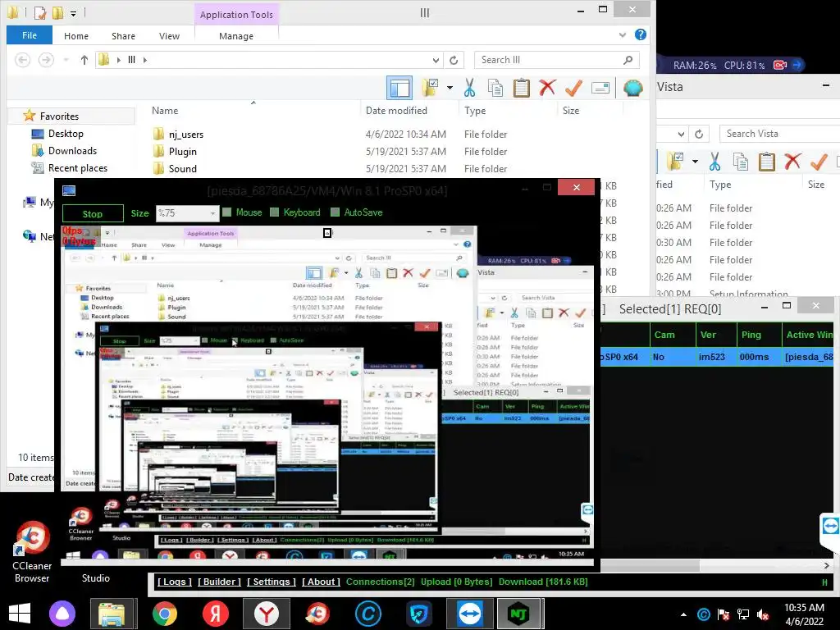
Task: Click the Date modified column header
Action: click(396, 111)
